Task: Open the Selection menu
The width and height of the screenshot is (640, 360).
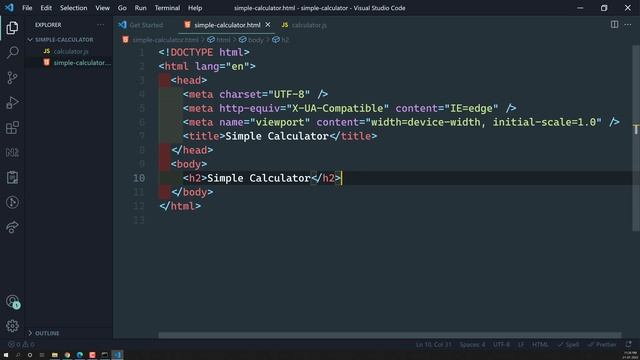Action: pyautogui.click(x=73, y=8)
